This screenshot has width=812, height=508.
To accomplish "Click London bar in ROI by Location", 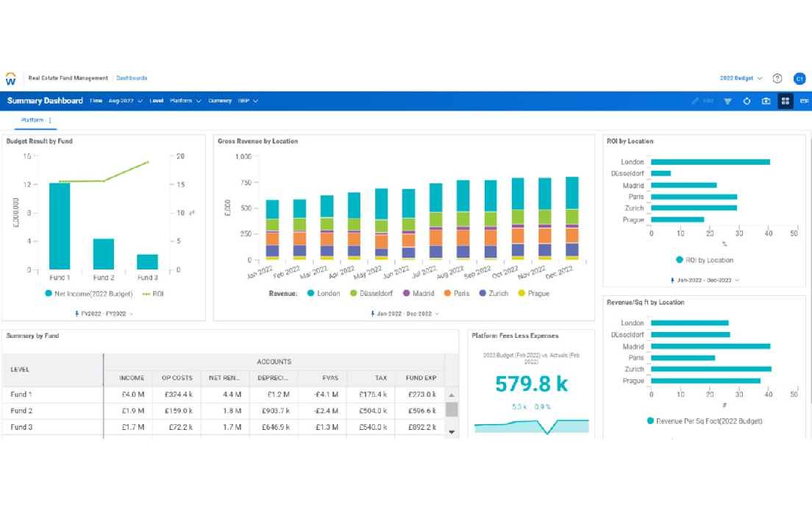I will pos(710,162).
